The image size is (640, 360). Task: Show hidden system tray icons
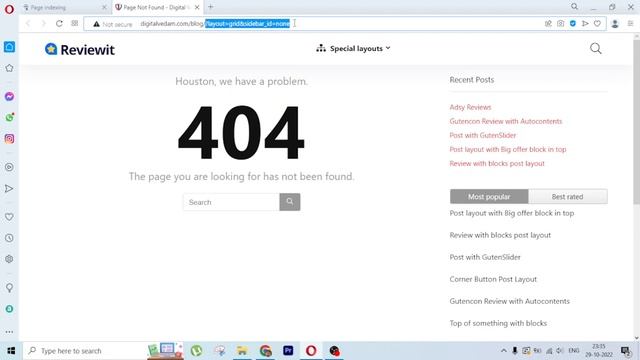click(x=503, y=351)
